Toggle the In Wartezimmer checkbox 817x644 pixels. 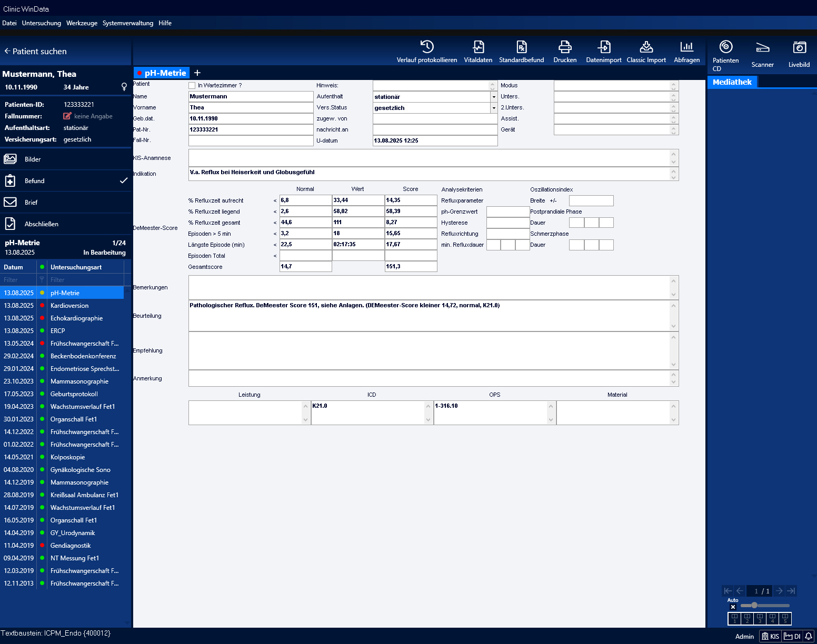pos(192,85)
